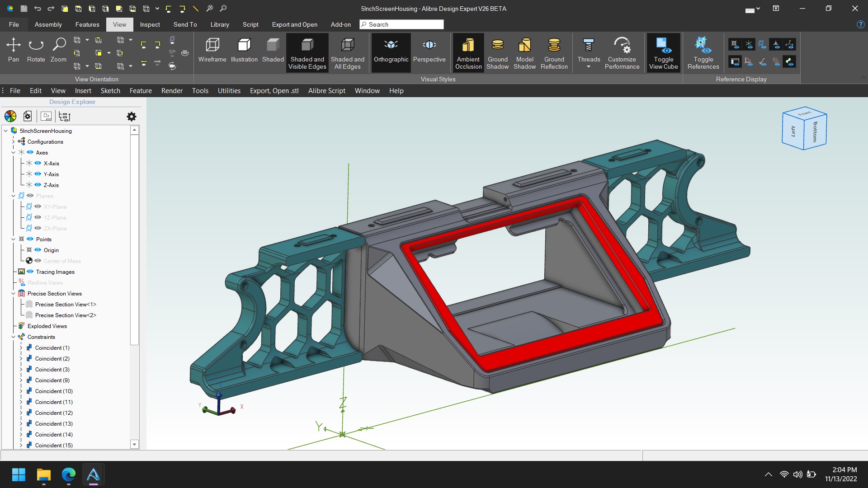Open the Alibre Script menu
This screenshot has width=868, height=488.
327,90
